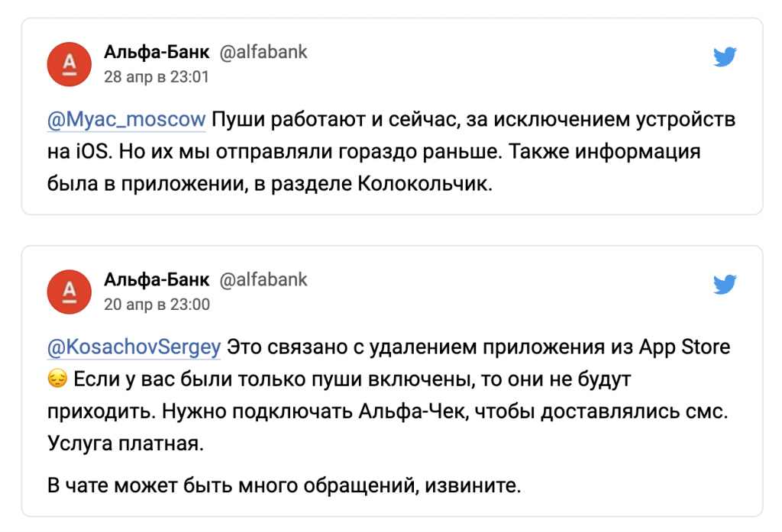Click the "20 апр в 23:00" timestamp
782x532 pixels.
(157, 305)
